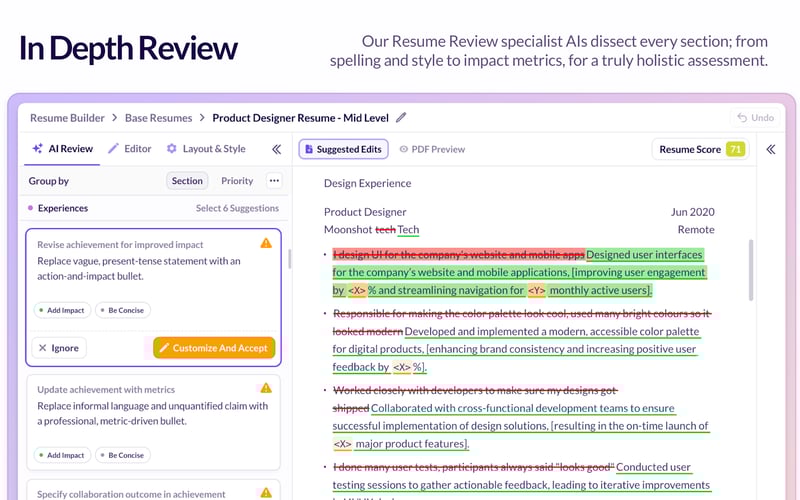Switch to the Editor tab
Screen dimensions: 800x500
click(130, 148)
